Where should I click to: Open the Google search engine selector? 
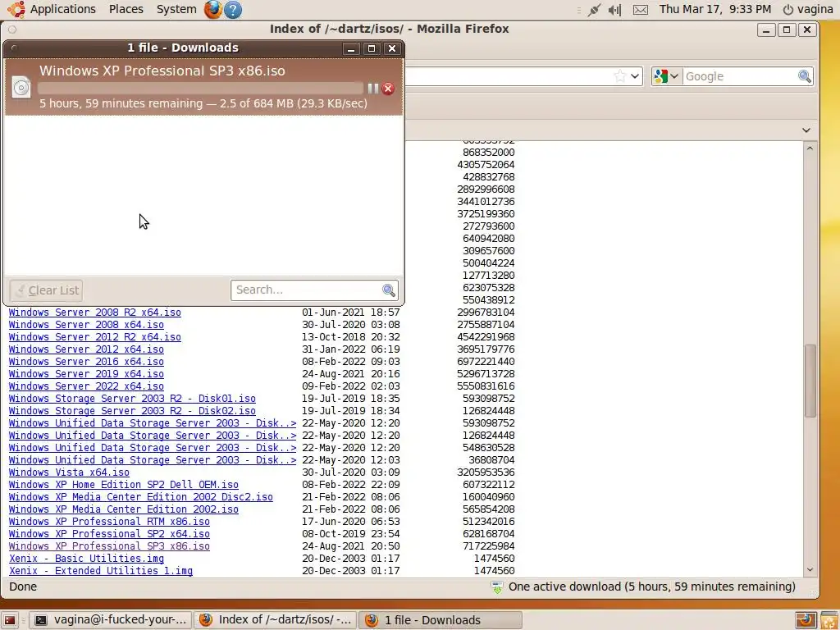click(666, 76)
